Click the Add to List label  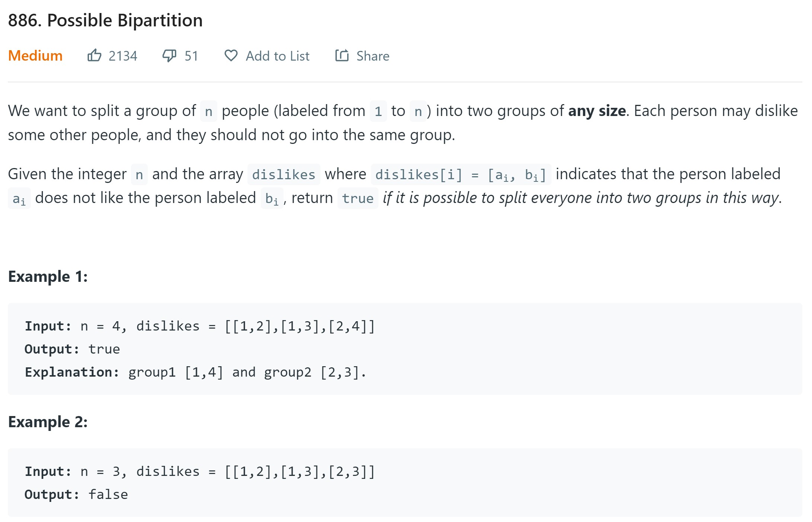click(277, 56)
